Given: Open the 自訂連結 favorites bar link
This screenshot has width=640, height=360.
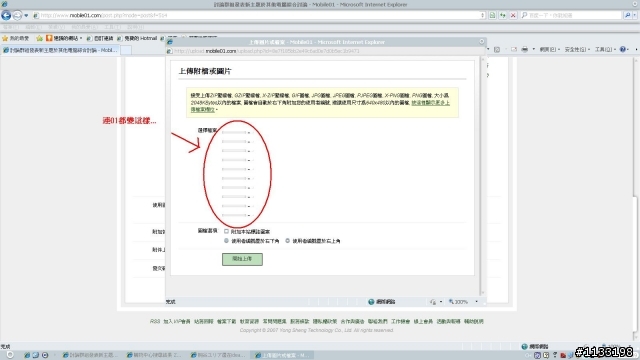Looking at the screenshot, I should [100, 38].
